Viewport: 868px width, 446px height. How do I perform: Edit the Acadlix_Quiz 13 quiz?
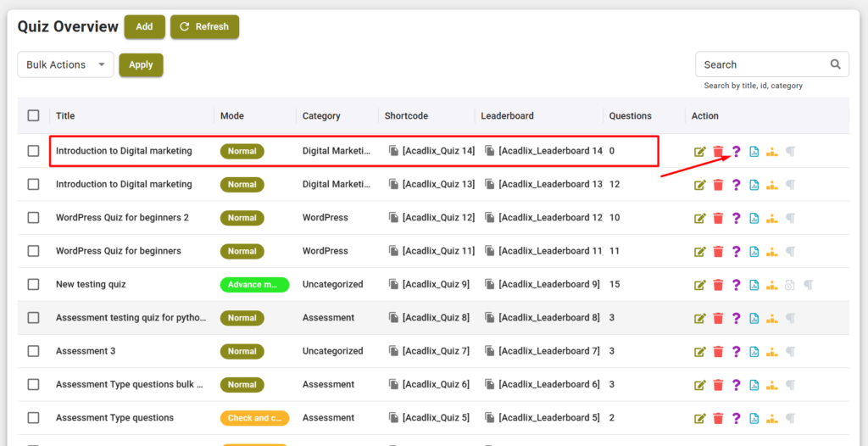point(700,185)
